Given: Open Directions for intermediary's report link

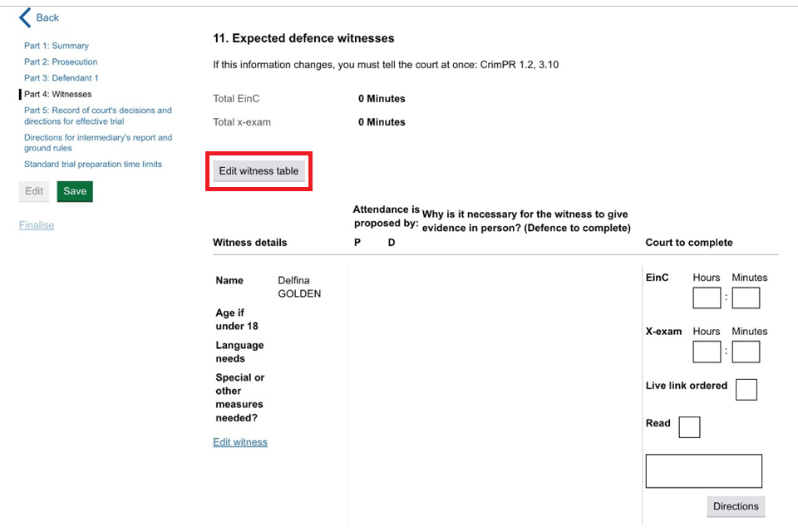Looking at the screenshot, I should [x=97, y=143].
